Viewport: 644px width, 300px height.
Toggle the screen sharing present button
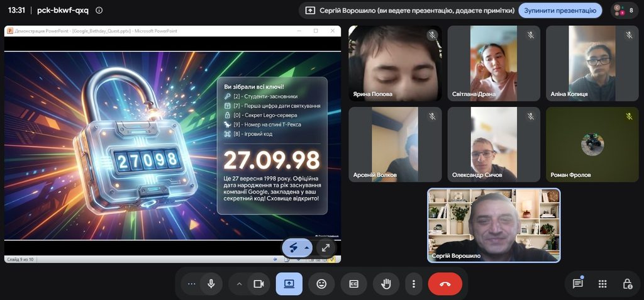tap(289, 284)
